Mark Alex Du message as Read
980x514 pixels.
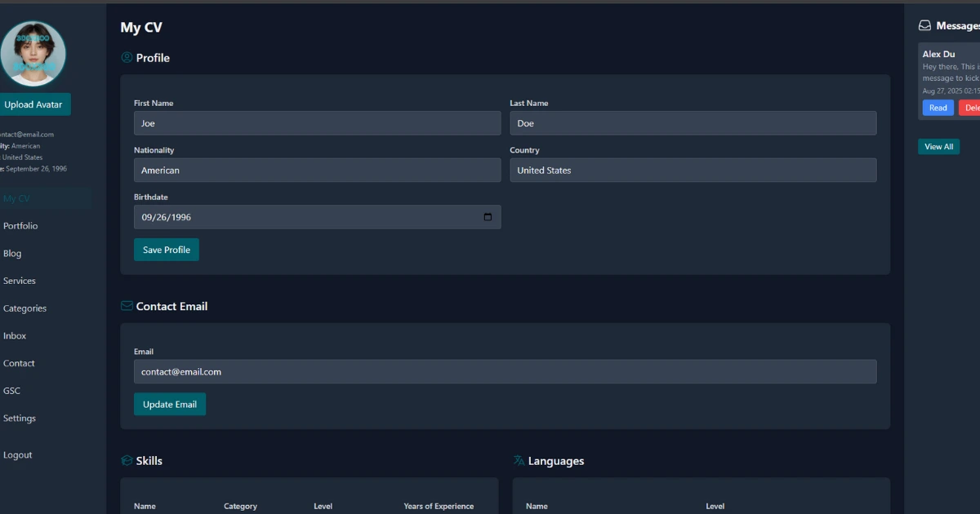point(938,108)
